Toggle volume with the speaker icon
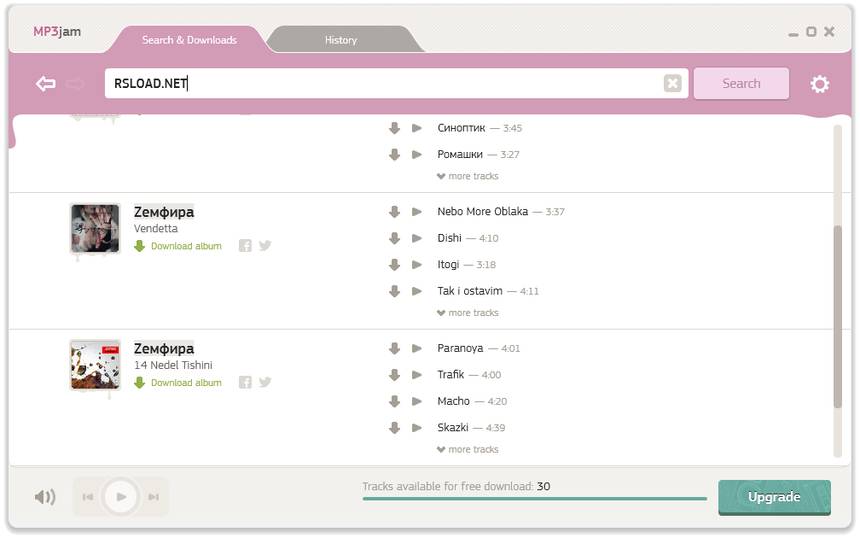The image size is (860, 538). point(45,497)
